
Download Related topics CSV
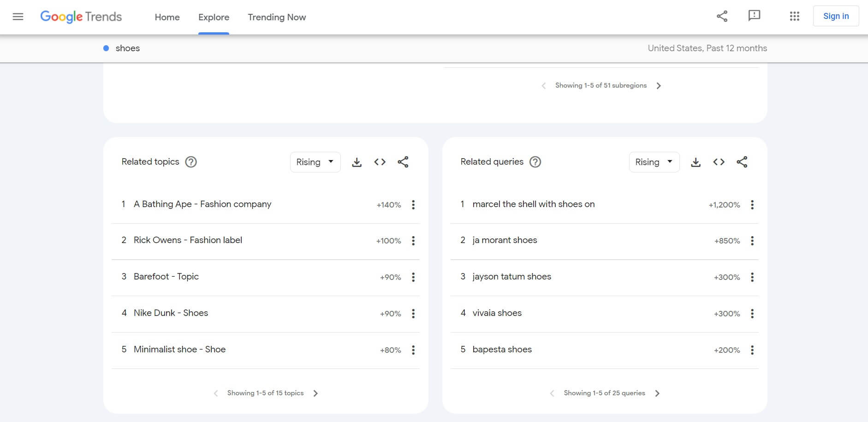pyautogui.click(x=357, y=162)
